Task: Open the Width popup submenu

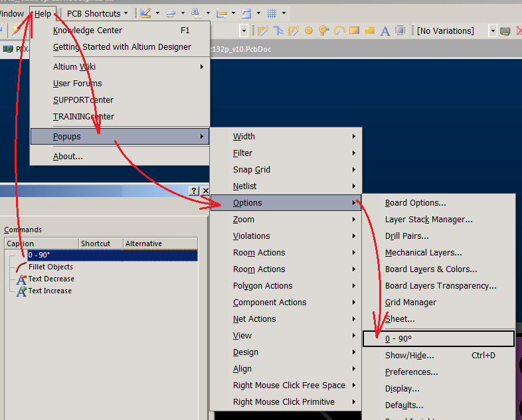Action: coord(286,137)
